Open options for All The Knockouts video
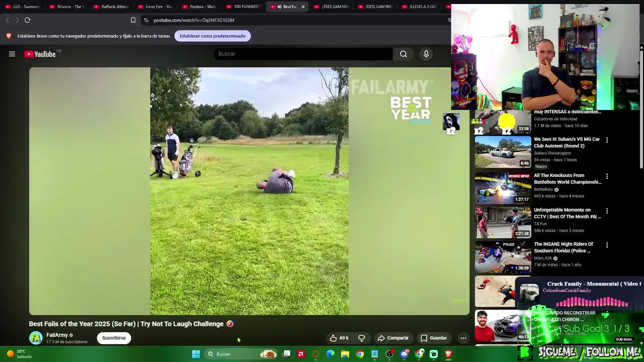Viewport: 644px width, 362px height. [x=607, y=176]
